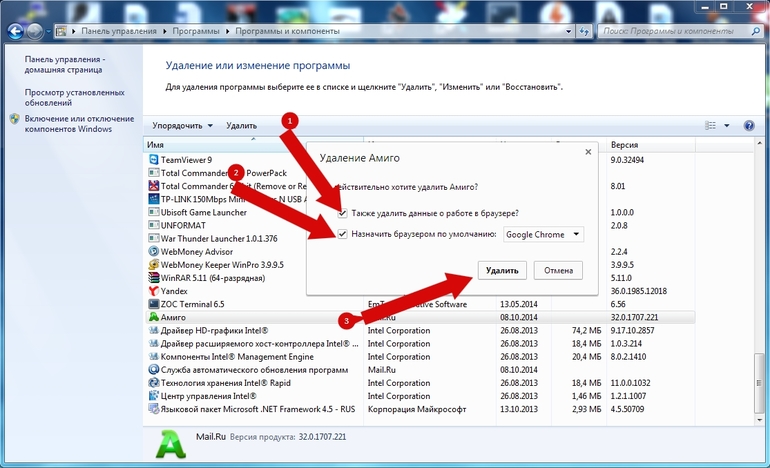Click the Forward navigation arrow
The height and width of the screenshot is (468, 770).
click(34, 31)
